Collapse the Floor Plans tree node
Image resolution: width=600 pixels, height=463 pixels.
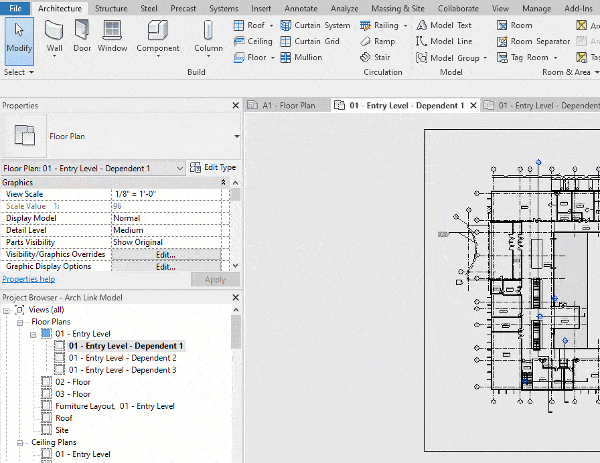tap(20, 323)
